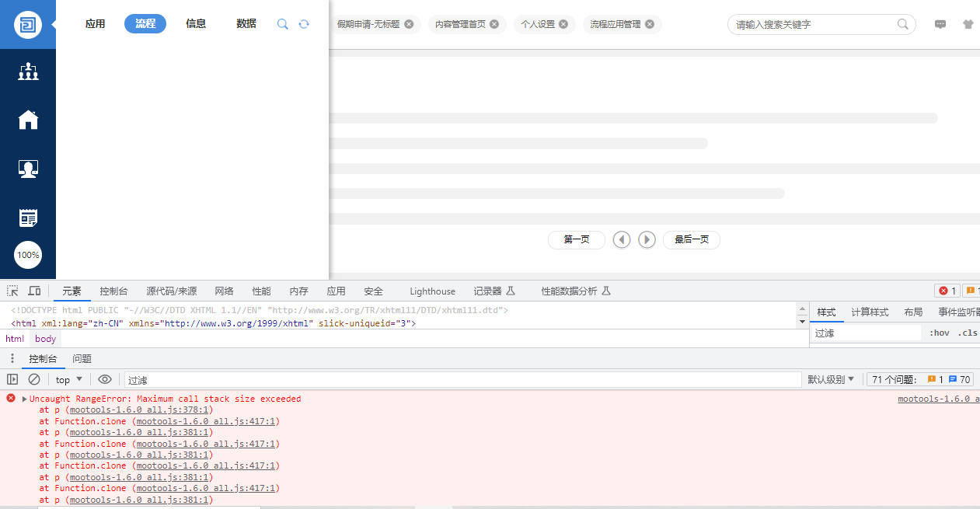Expand the Uncaught RangeError stack trace
980x509 pixels.
[x=24, y=399]
